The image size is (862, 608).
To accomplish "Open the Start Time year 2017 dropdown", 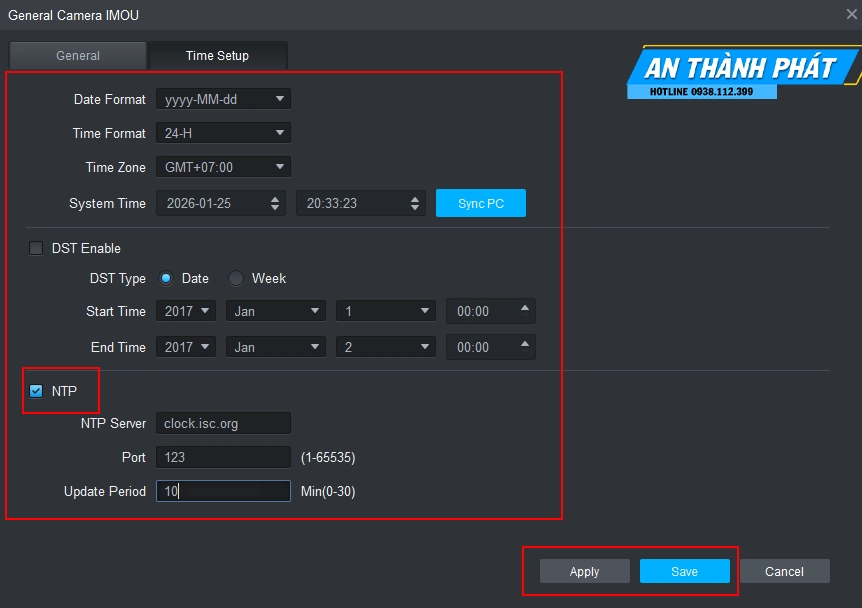I will (x=186, y=311).
